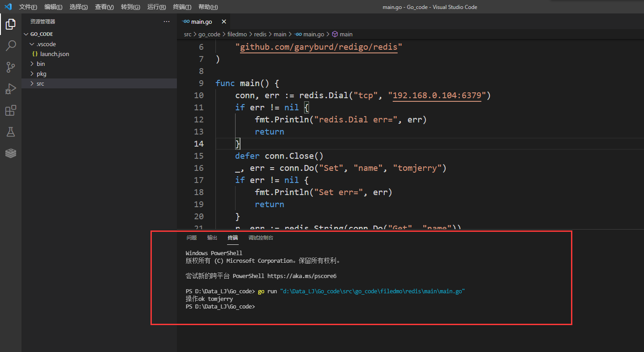Select the 终端 panel tab
Viewport: 644px width, 352px height.
[233, 238]
